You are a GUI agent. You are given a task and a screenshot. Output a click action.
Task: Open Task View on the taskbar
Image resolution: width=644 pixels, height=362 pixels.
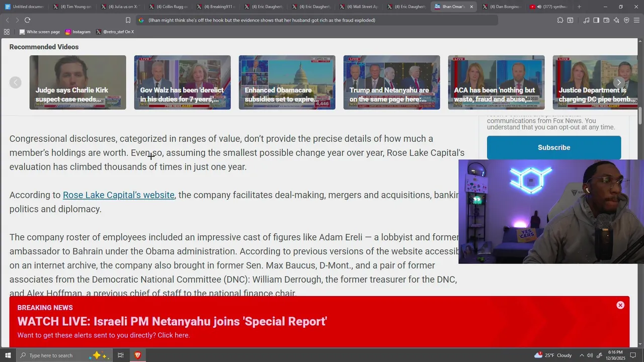(x=121, y=355)
